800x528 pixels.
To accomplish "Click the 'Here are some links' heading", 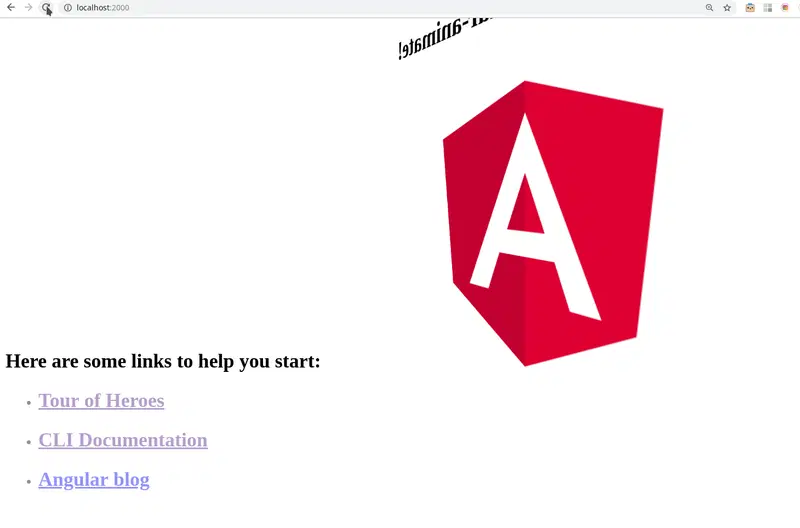I will point(163,361).
